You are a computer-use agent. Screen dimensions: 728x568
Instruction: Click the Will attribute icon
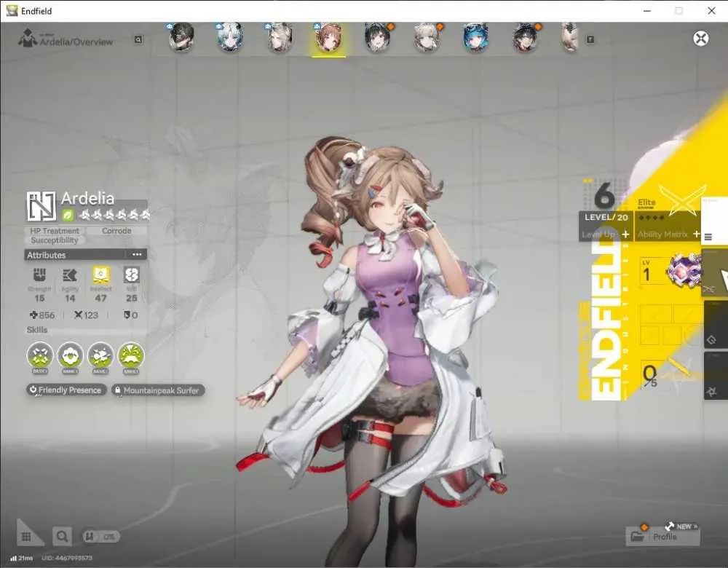point(131,275)
